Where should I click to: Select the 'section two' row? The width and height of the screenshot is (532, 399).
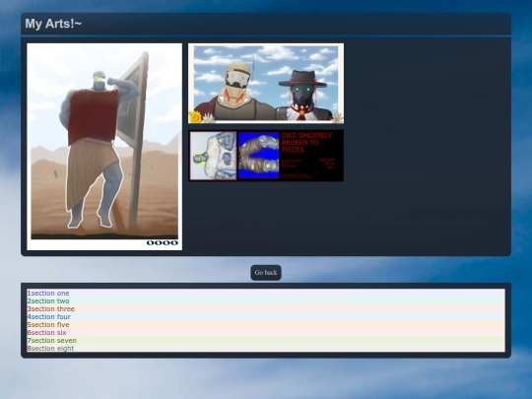(x=266, y=300)
